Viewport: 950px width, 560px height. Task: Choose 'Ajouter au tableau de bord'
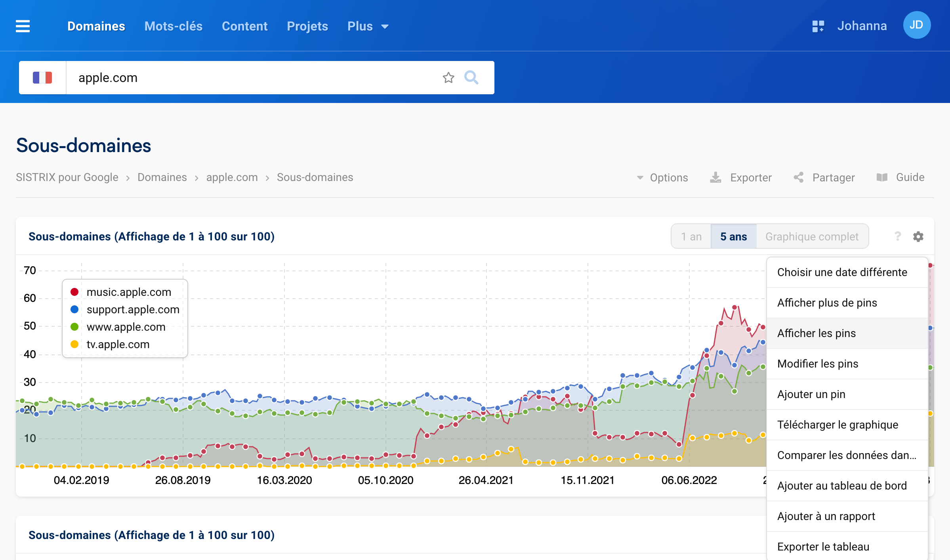pyautogui.click(x=847, y=486)
